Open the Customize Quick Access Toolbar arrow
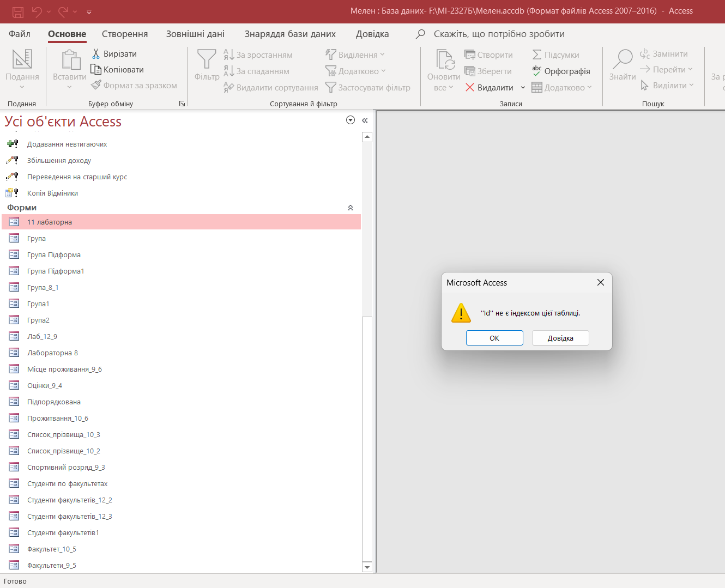 tap(89, 11)
